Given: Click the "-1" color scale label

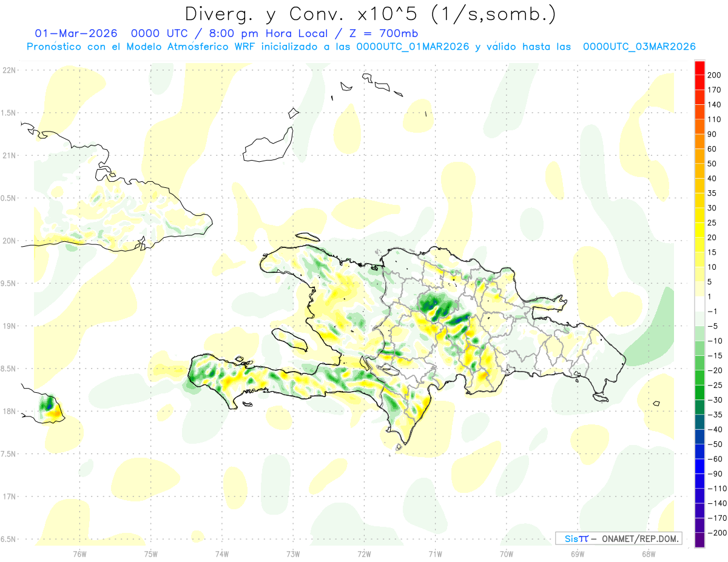Looking at the screenshot, I should [x=713, y=311].
